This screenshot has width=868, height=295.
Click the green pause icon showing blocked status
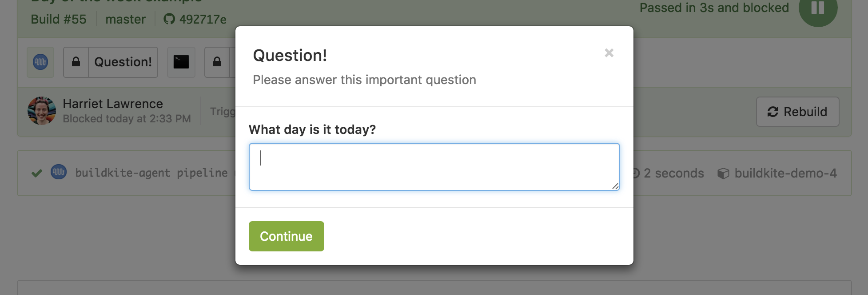tap(819, 12)
